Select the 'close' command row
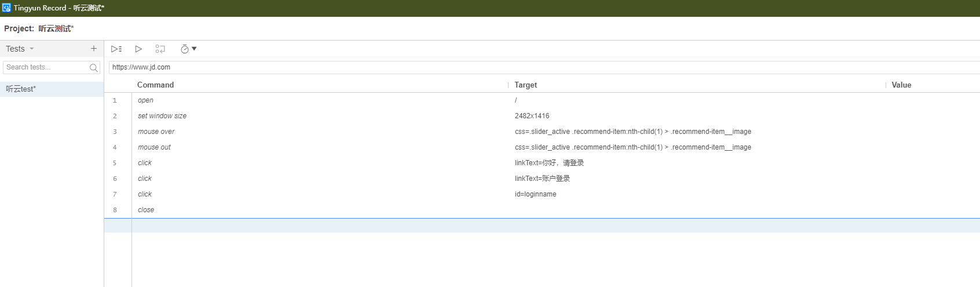Screen dimensions: 980x287 tap(146, 210)
